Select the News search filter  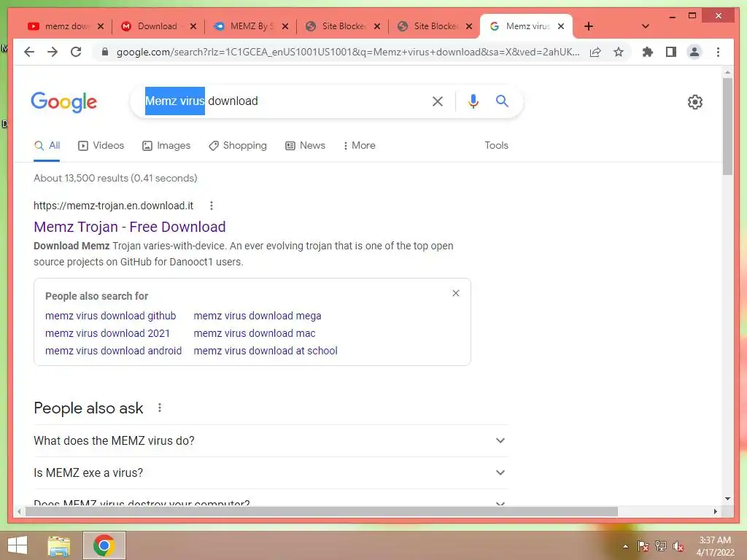click(306, 145)
